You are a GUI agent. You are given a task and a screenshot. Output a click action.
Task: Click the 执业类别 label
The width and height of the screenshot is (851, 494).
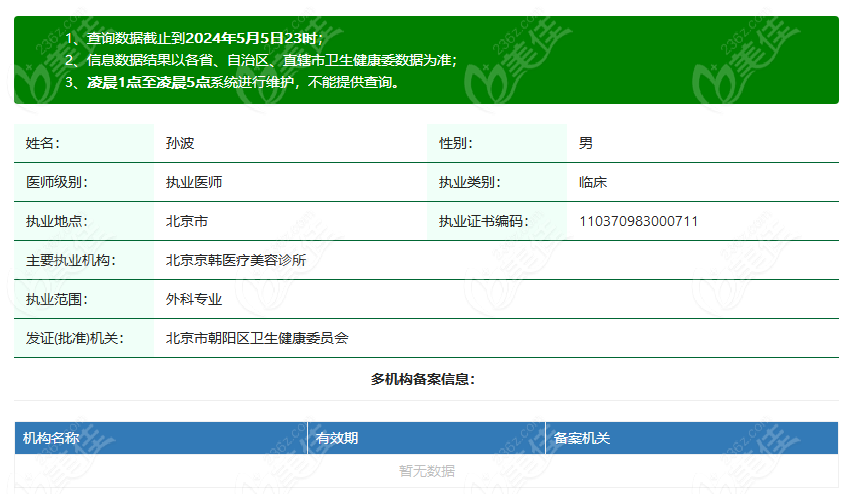pos(469,182)
